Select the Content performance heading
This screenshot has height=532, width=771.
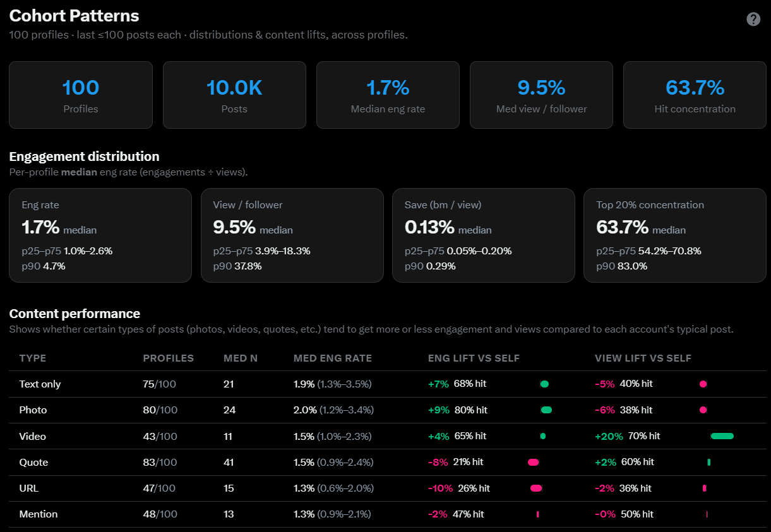75,314
